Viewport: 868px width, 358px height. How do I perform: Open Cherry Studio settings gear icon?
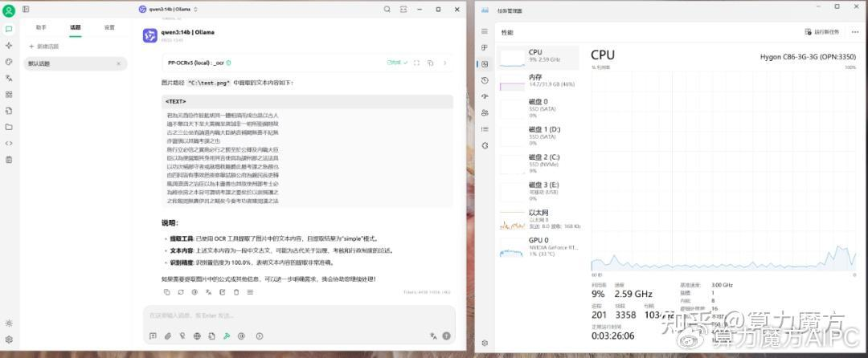9,340
